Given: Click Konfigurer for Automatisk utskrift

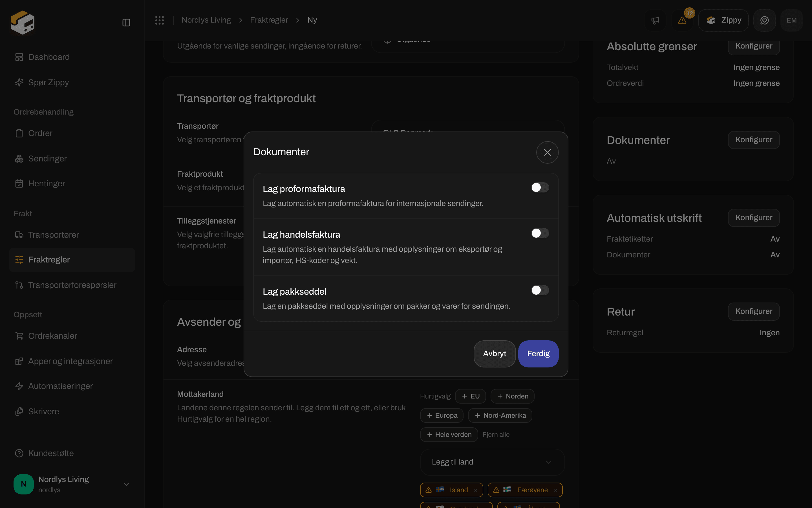Looking at the screenshot, I should (x=754, y=218).
